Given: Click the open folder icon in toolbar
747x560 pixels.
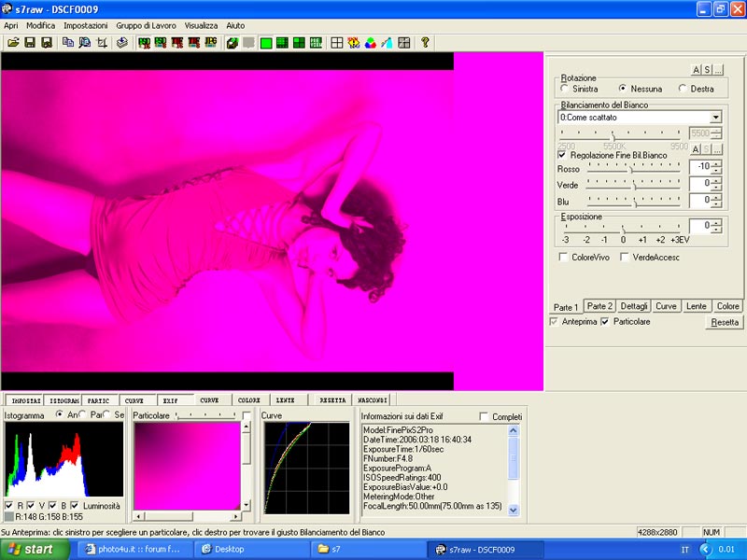Looking at the screenshot, I should 13,42.
